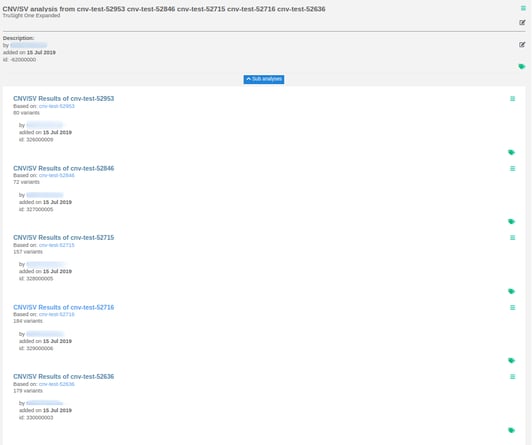The width and height of the screenshot is (532, 445).
Task: Open the main analysis hamburger menu icon
Action: tap(523, 8)
